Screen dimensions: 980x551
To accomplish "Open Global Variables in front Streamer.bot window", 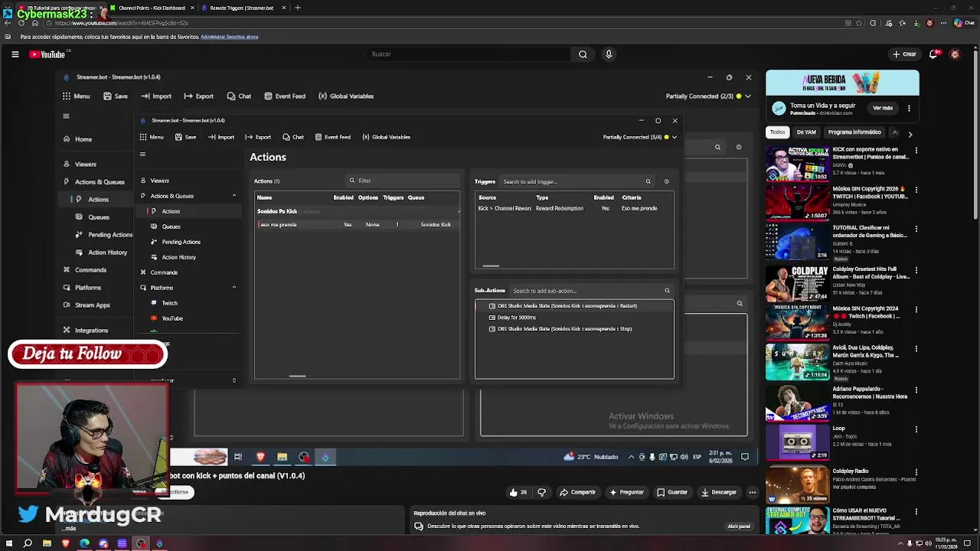I will click(386, 137).
